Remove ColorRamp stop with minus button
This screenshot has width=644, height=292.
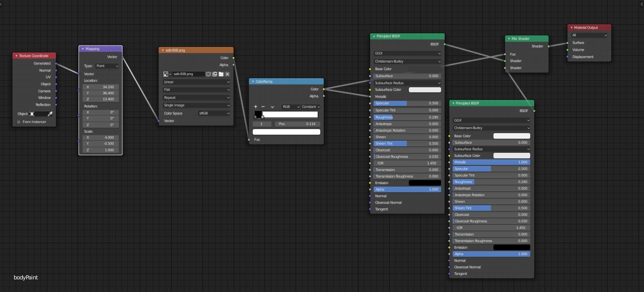click(x=263, y=107)
